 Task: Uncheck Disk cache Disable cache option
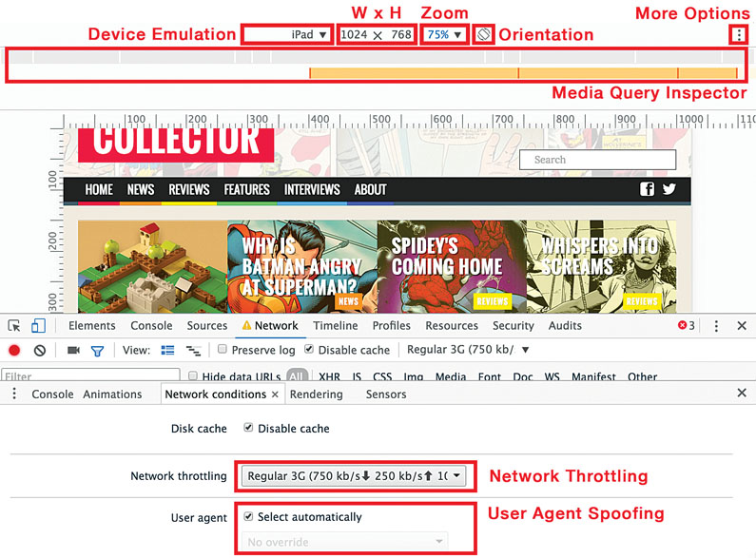(248, 428)
